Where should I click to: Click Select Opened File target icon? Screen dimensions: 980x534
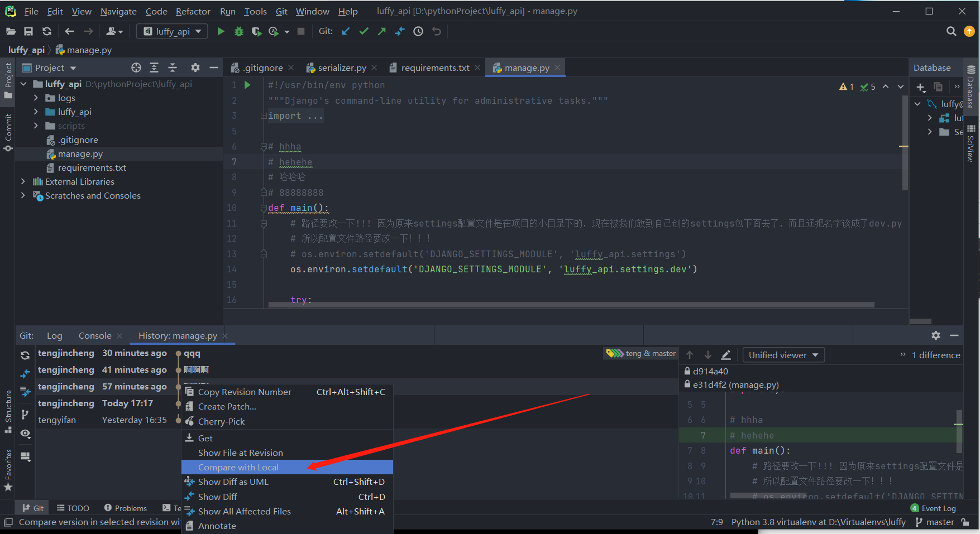[x=136, y=68]
